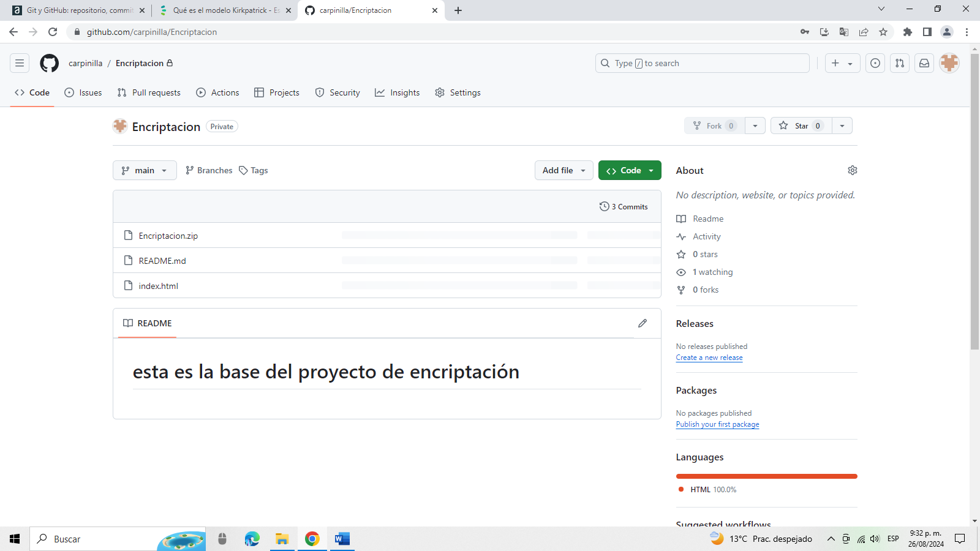This screenshot has width=980, height=551.
Task: Select the Code tab
Action: [x=32, y=92]
